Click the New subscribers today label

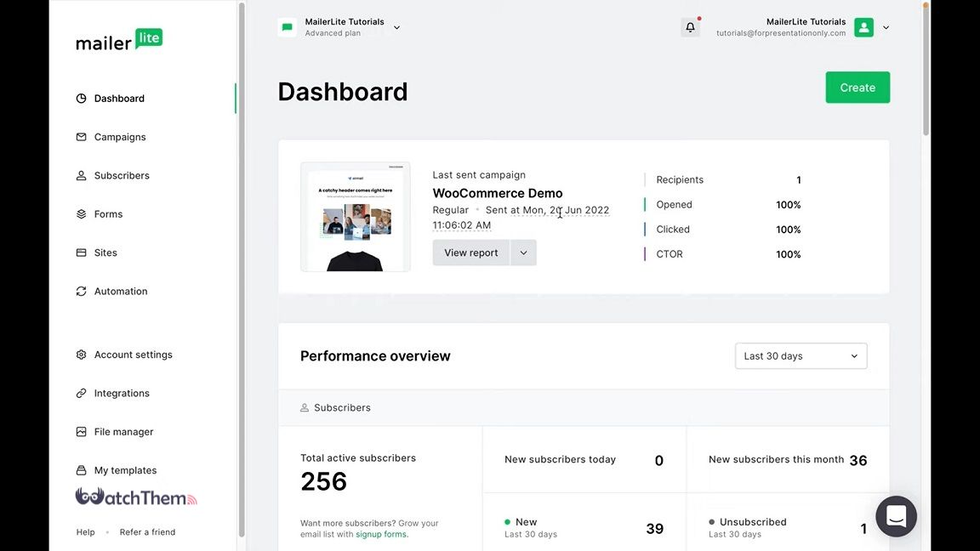pos(560,459)
